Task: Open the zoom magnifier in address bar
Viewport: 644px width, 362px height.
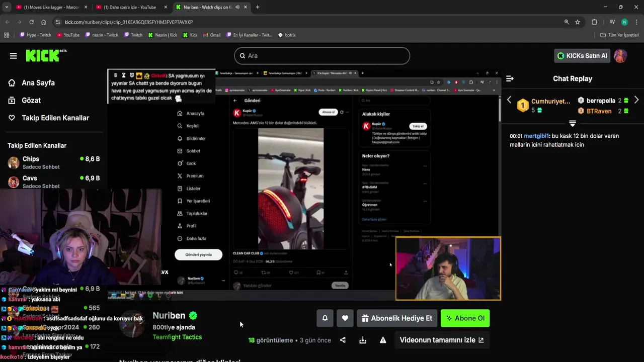Action: point(567,22)
